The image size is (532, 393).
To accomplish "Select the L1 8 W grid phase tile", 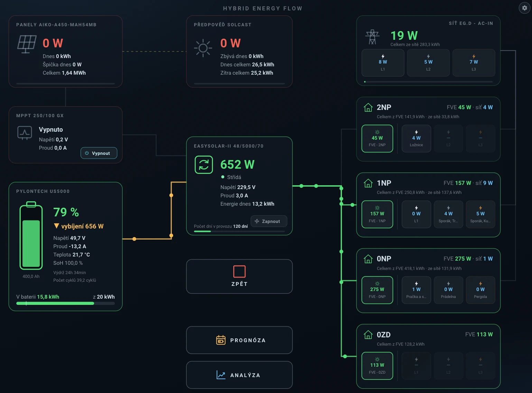I will point(383,63).
